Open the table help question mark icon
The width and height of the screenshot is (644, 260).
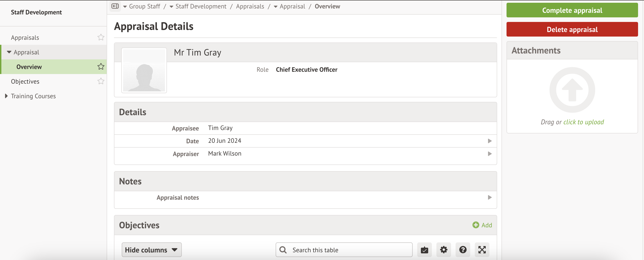[x=462, y=249]
